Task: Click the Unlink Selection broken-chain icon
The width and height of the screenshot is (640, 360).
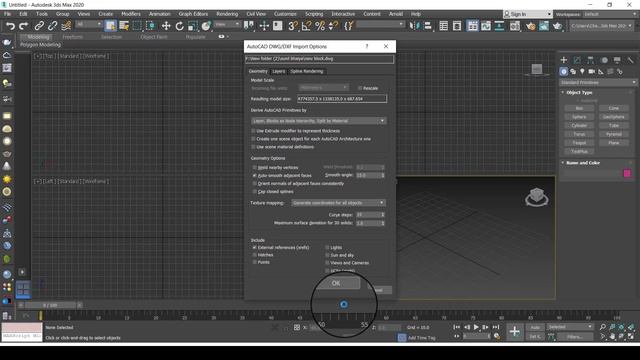Action: (x=52, y=26)
